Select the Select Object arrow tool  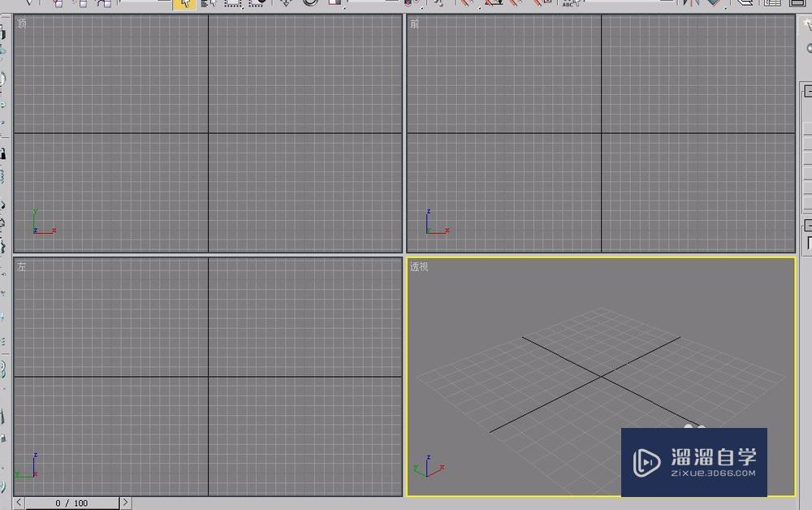click(x=186, y=4)
